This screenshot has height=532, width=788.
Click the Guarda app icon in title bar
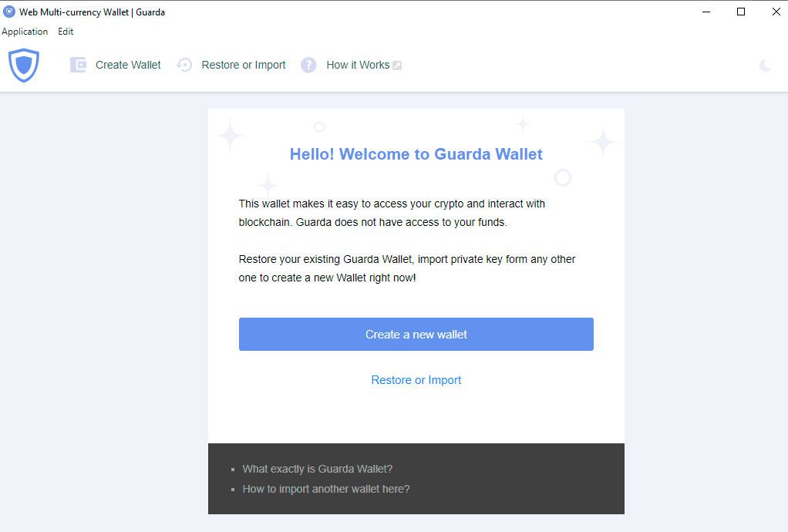click(9, 12)
